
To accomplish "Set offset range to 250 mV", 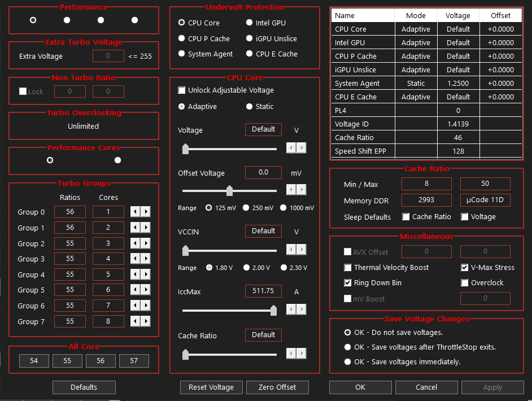I will pos(246,208).
